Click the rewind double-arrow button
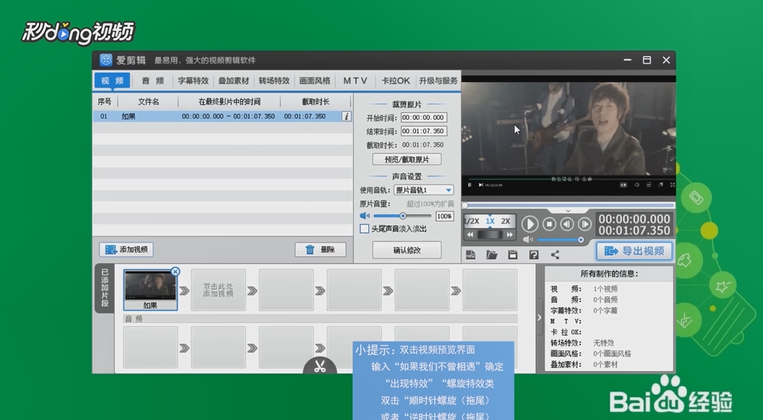Viewport: 763px width, 420px height. coord(470,235)
